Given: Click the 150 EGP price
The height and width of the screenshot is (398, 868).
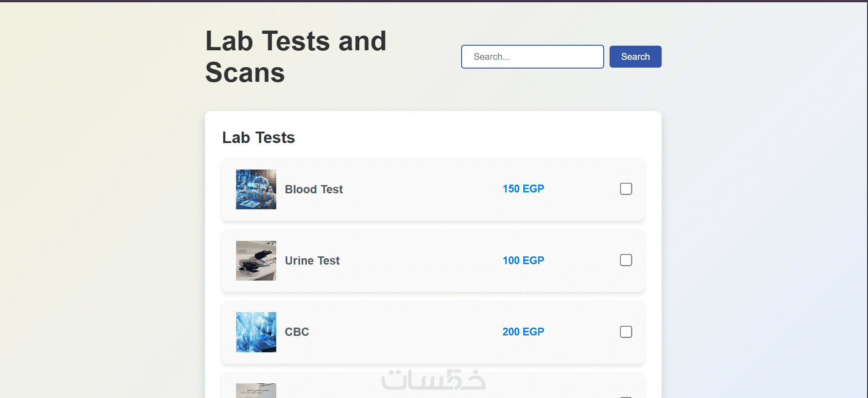Looking at the screenshot, I should (523, 189).
